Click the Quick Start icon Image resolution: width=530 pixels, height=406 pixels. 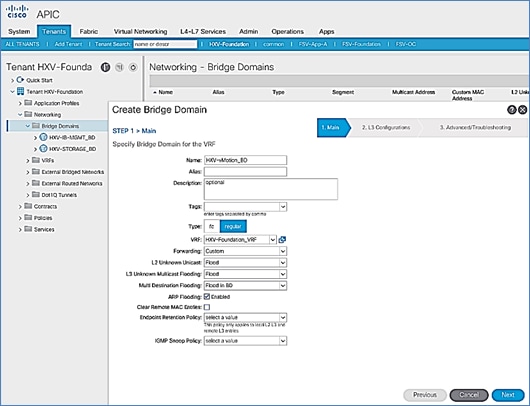(x=20, y=80)
